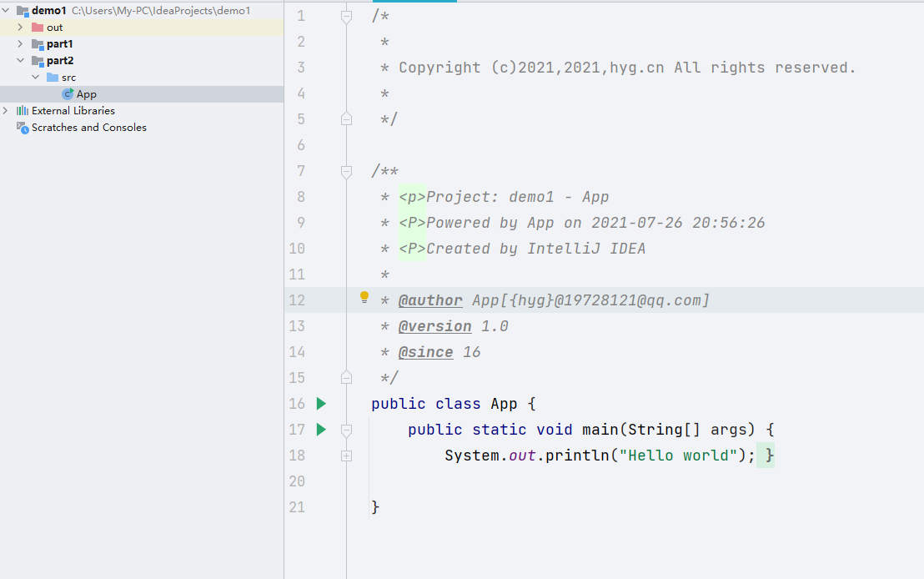Select External Libraries label
The height and width of the screenshot is (579, 924).
(x=73, y=111)
